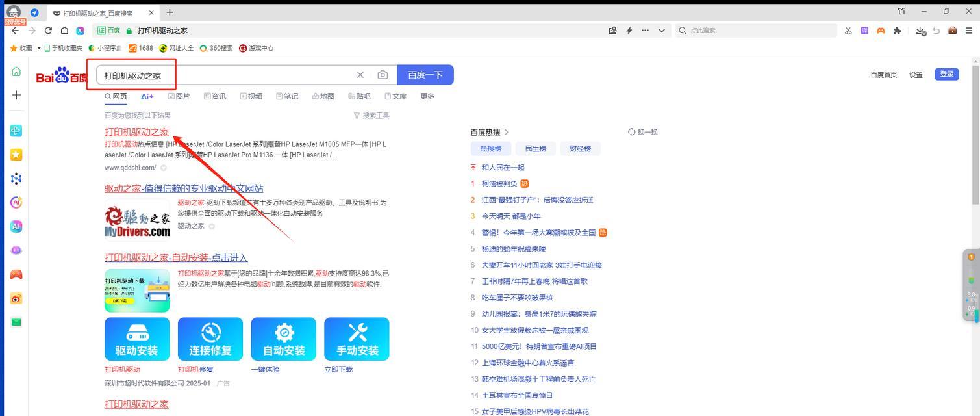Go back with the browser back arrow
This screenshot has height=416, width=980.
[15, 31]
